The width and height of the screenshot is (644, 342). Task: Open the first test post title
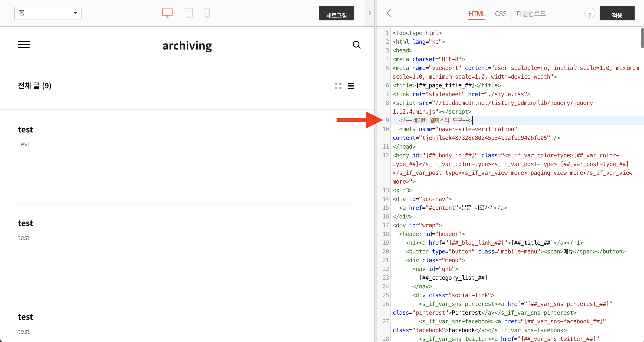[25, 130]
